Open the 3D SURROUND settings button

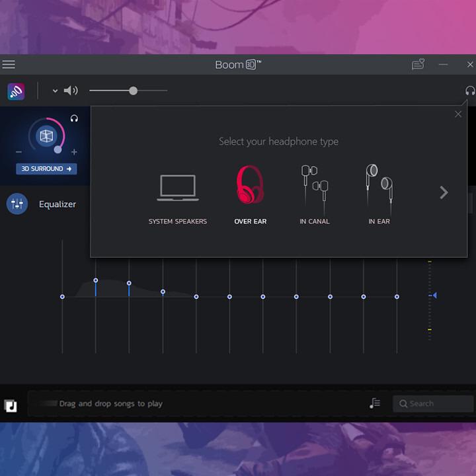pos(46,169)
